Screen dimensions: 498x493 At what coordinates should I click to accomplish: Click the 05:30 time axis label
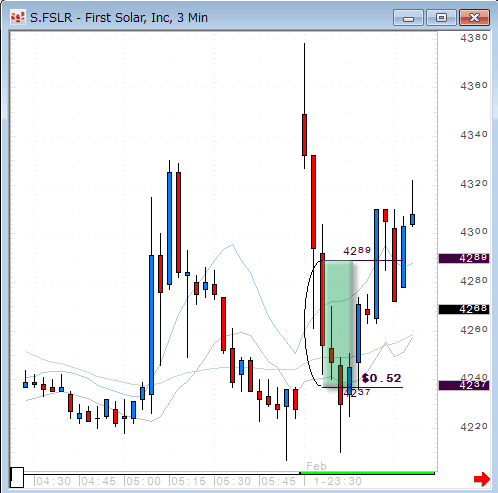click(233, 481)
